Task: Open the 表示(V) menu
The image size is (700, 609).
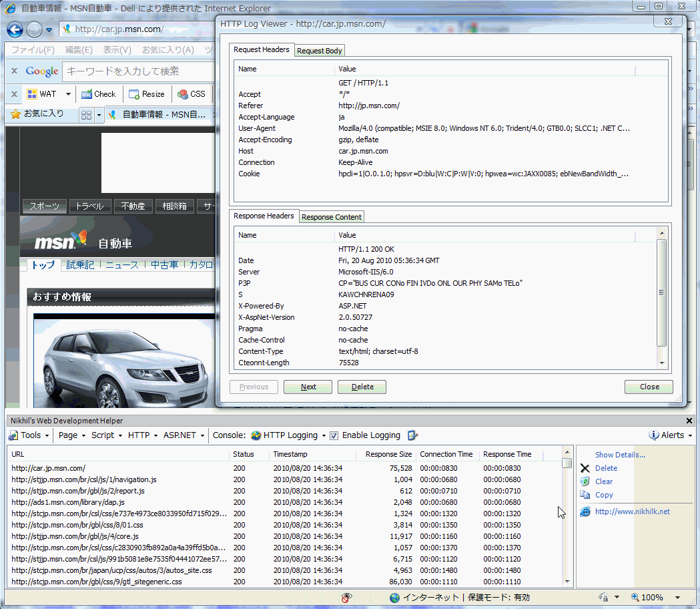Action: 117,49
